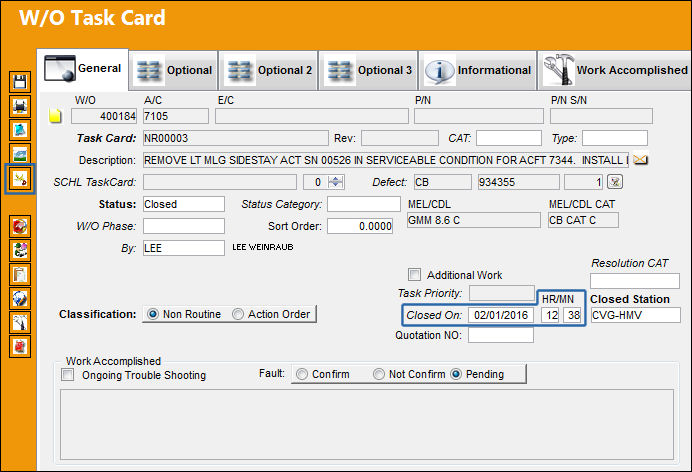The width and height of the screenshot is (692, 472).
Task: Click the printer icon in sidebar
Action: (20, 106)
